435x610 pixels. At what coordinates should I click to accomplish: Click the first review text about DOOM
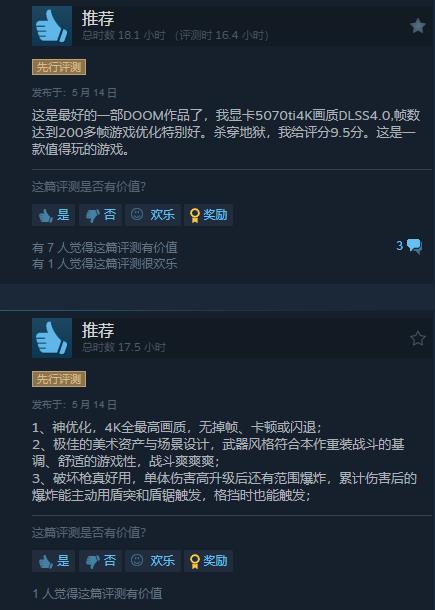pyautogui.click(x=226, y=132)
